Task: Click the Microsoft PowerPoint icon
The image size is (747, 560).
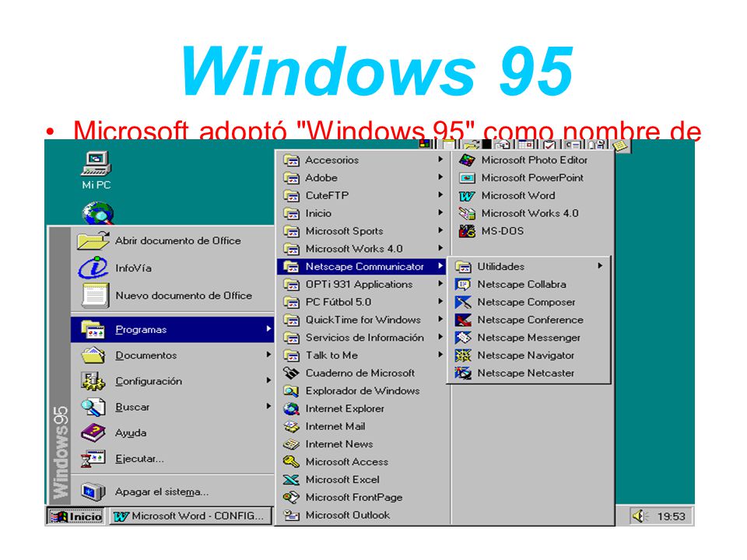Action: tap(466, 178)
